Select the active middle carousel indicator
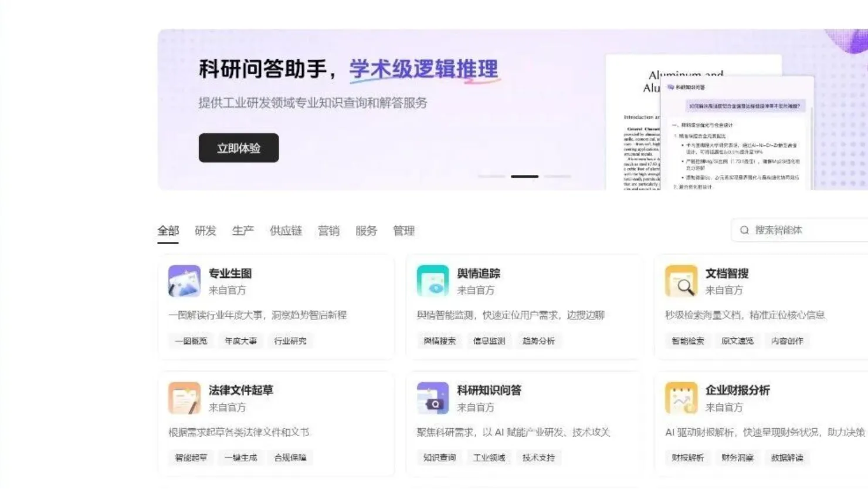The image size is (868, 489). tap(524, 176)
